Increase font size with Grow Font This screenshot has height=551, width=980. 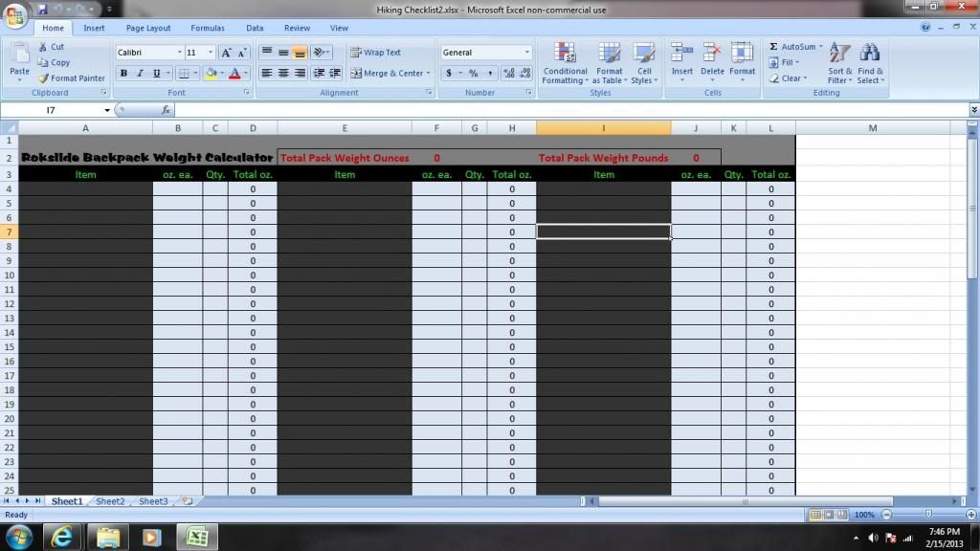226,53
